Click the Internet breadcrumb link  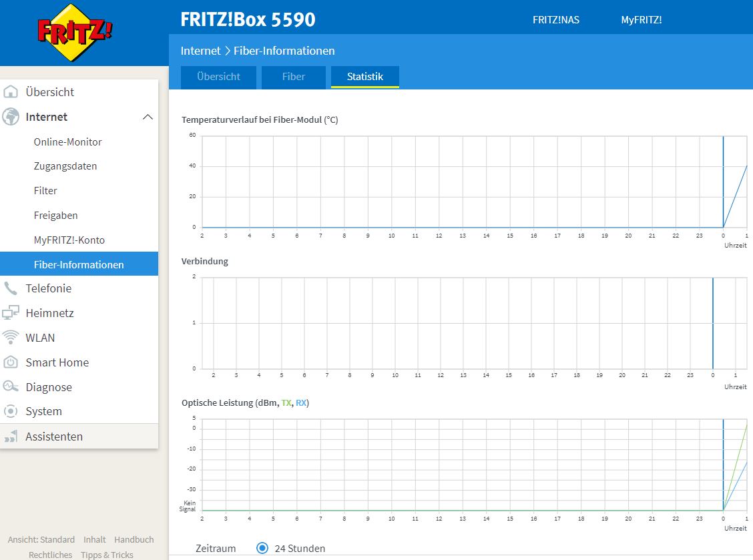click(200, 51)
